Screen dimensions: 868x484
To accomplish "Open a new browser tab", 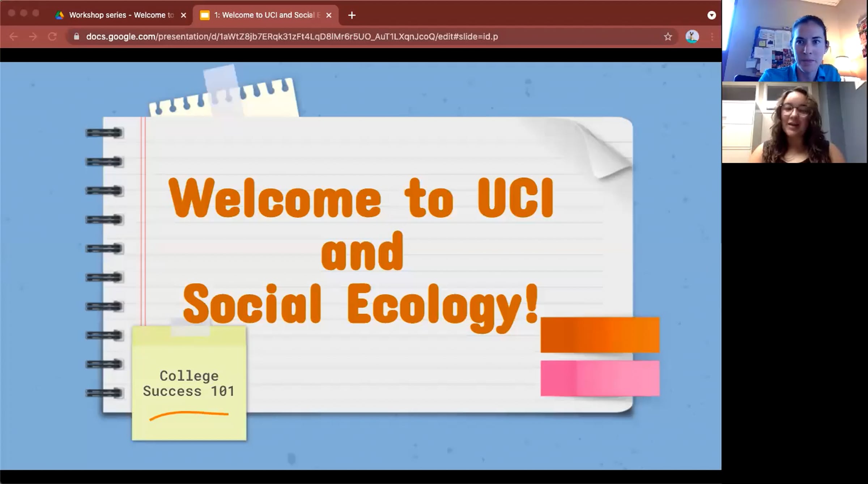I will (x=352, y=15).
